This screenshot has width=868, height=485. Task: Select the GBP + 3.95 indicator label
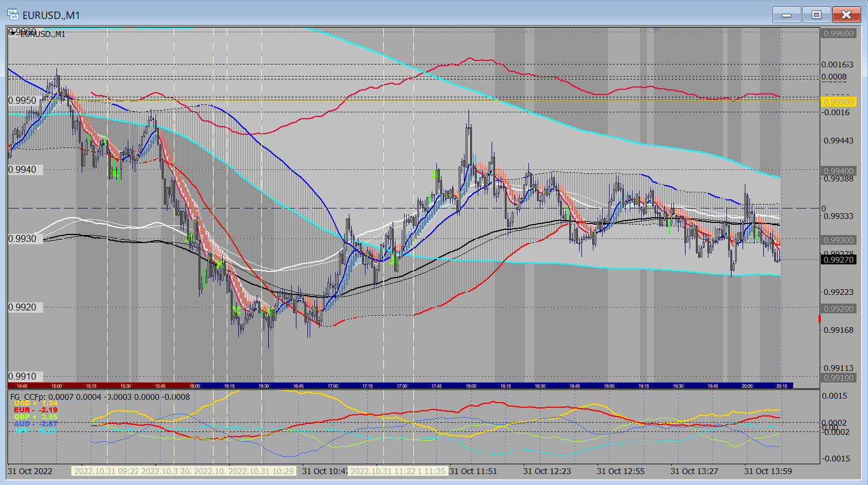tap(35, 417)
